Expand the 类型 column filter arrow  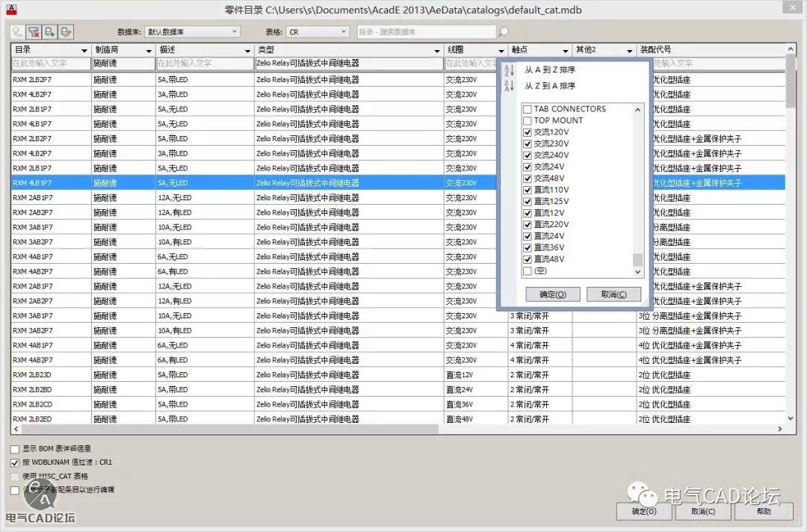pyautogui.click(x=437, y=51)
